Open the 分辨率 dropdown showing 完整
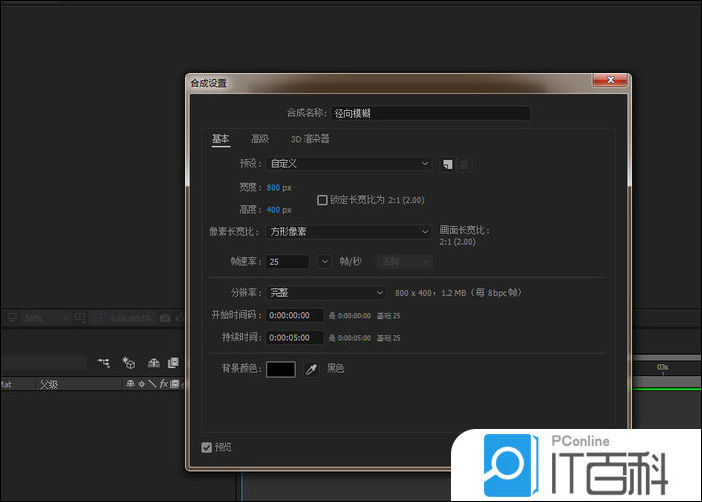Viewport: 702px width, 502px height. pyautogui.click(x=326, y=292)
